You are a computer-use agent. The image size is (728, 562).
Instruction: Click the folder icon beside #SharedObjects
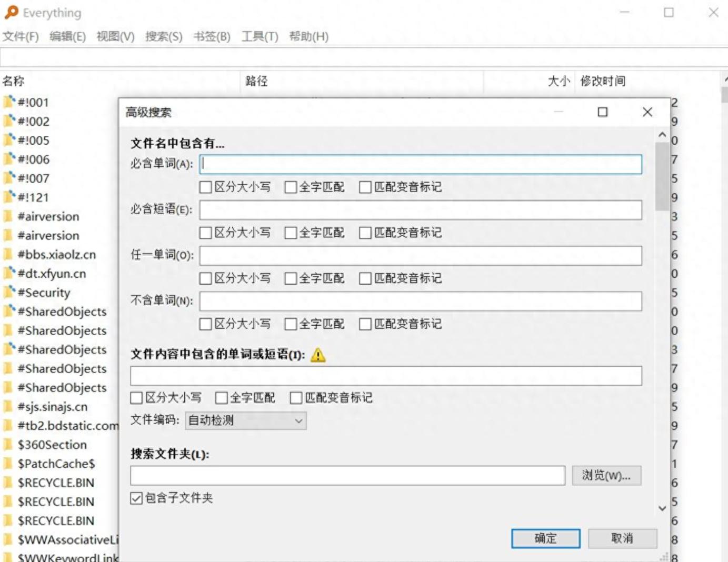click(9, 312)
